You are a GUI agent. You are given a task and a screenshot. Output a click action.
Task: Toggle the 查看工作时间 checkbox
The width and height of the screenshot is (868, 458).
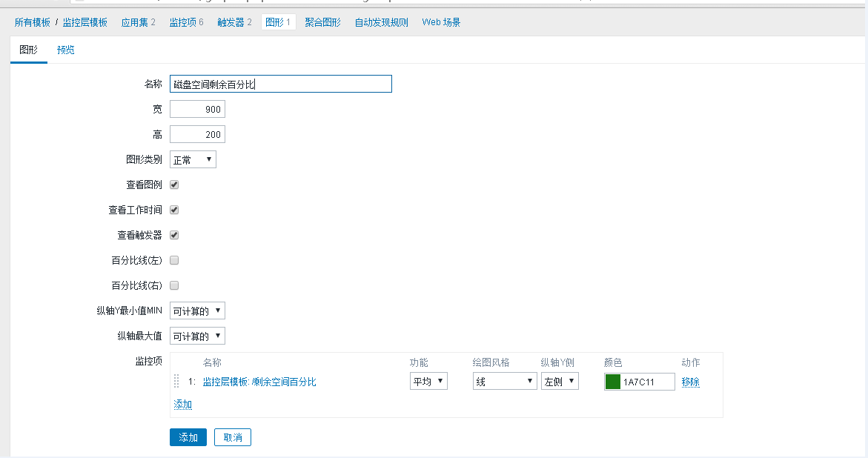[174, 210]
